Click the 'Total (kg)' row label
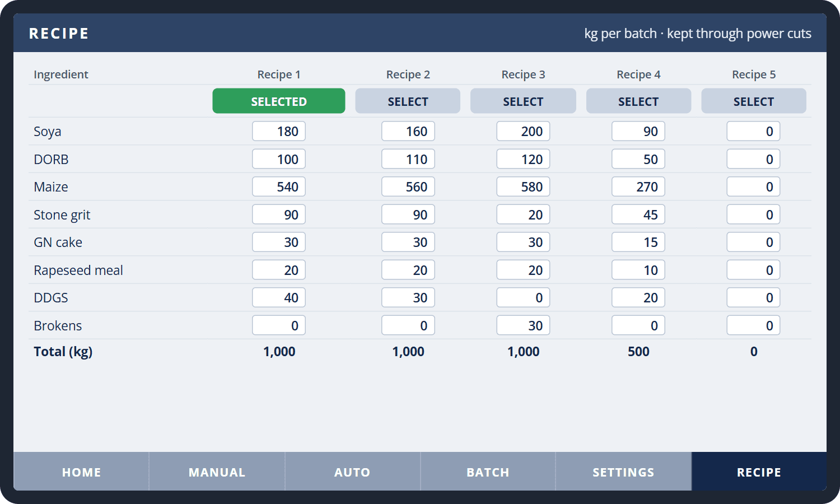Screen dimensions: 840x504 pos(63,352)
